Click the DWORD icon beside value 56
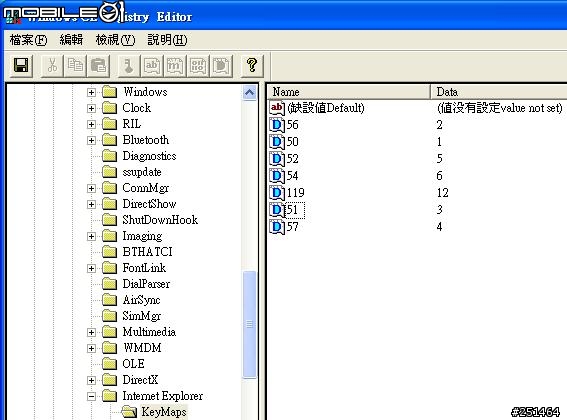The height and width of the screenshot is (420, 567). pos(277,125)
